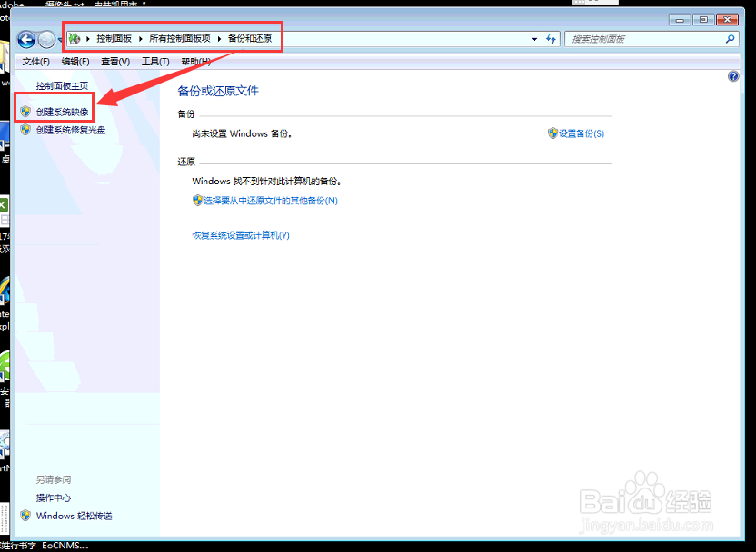Open 恢复系统设置或计算机(Y) link
756x552 pixels.
(x=241, y=235)
